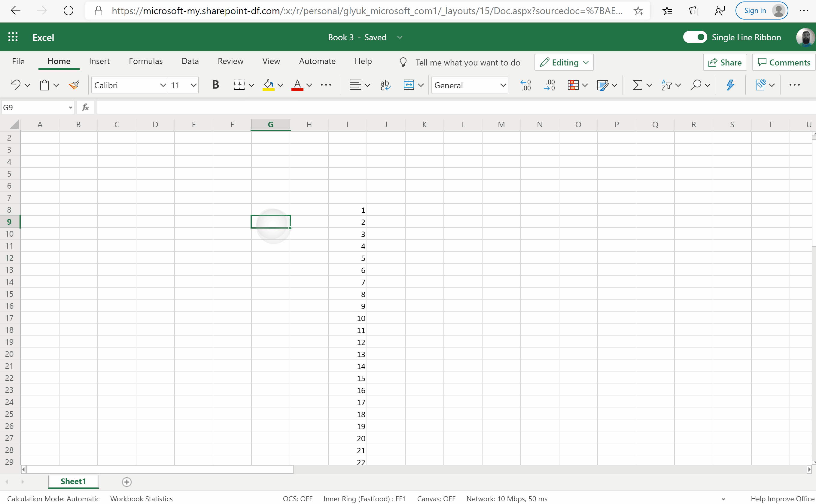
Task: Expand the font size 11 dropdown
Action: [x=193, y=85]
